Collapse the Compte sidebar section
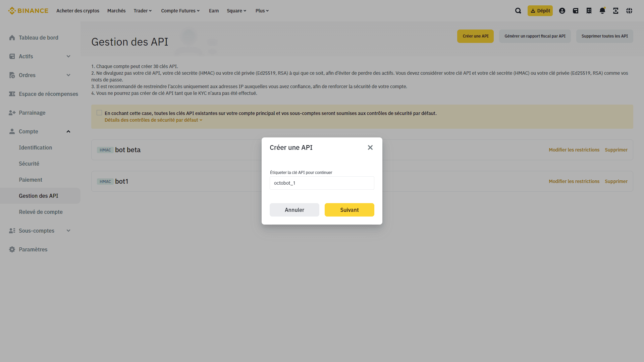644x362 pixels. click(68, 131)
